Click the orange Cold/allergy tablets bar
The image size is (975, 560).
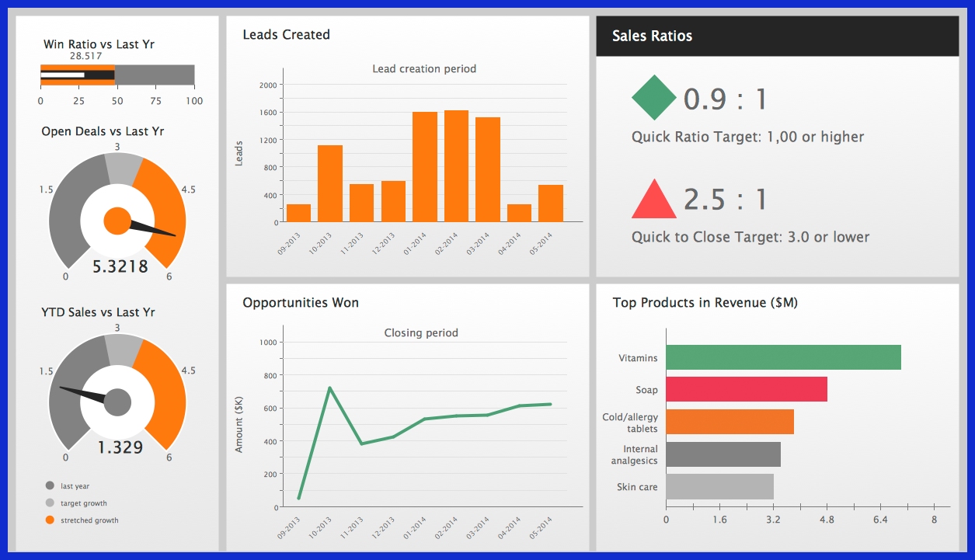point(729,423)
